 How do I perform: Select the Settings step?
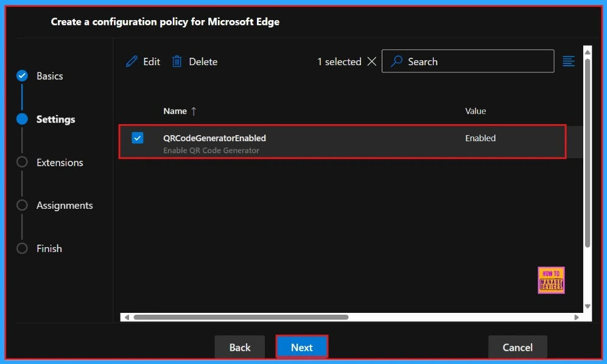pyautogui.click(x=56, y=119)
